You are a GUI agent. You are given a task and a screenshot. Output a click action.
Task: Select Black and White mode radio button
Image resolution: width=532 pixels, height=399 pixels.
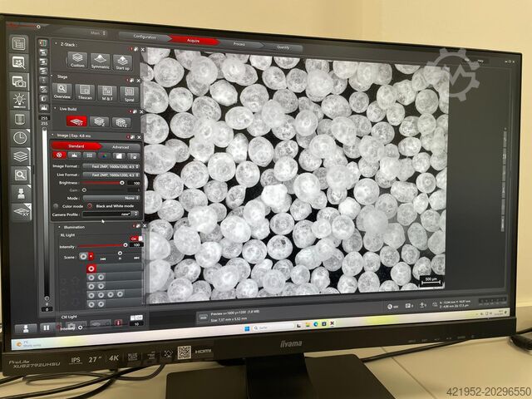click(x=91, y=205)
